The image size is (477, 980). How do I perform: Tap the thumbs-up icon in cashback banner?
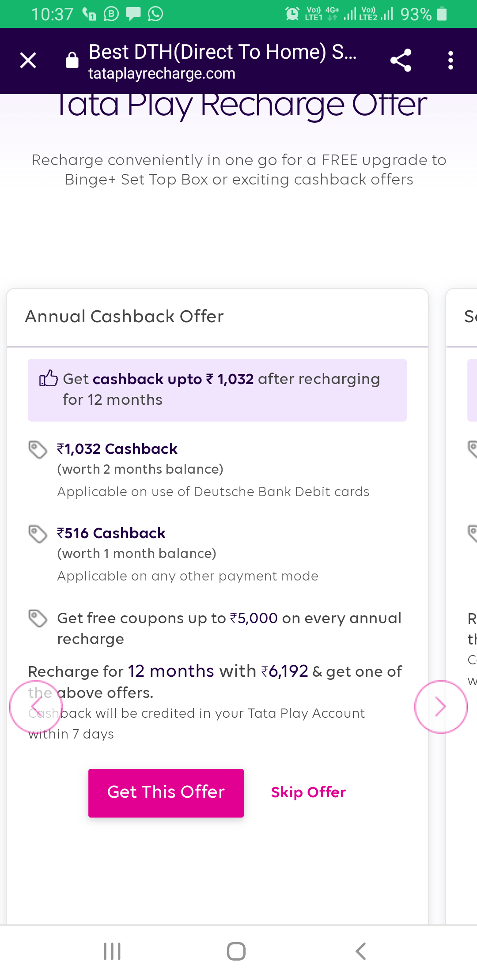48,378
